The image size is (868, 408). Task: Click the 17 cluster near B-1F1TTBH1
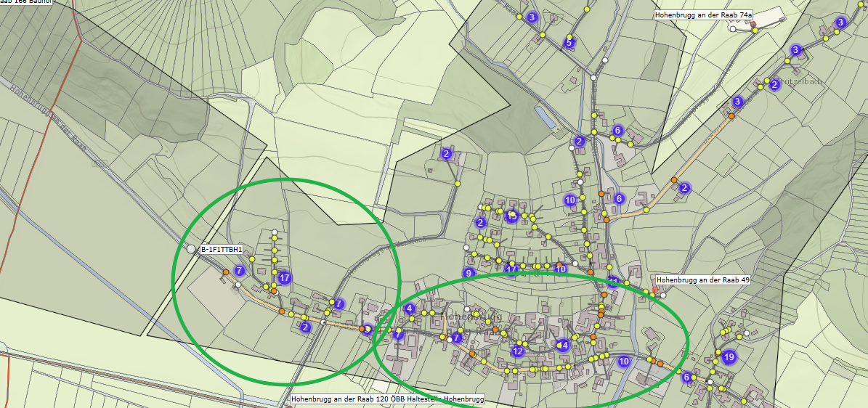pyautogui.click(x=285, y=278)
